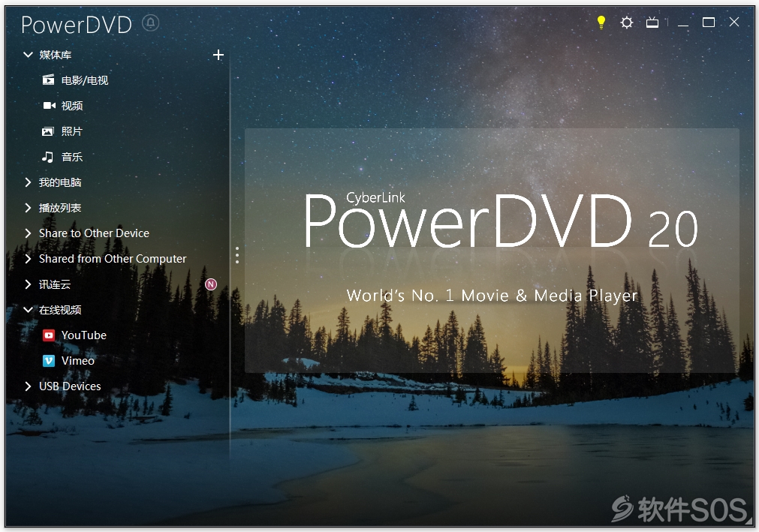The image size is (759, 532).
Task: Add media with the plus icon
Action: (x=218, y=55)
